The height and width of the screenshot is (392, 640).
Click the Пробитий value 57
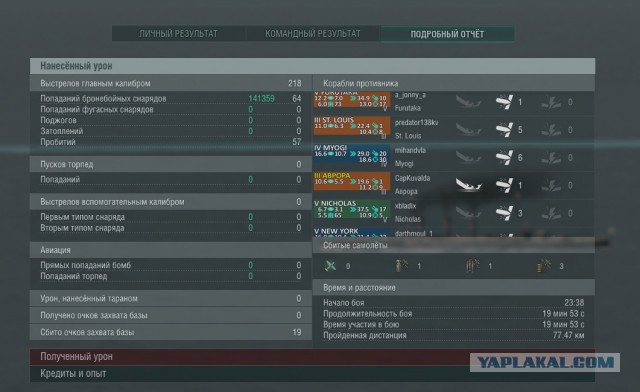pyautogui.click(x=297, y=142)
